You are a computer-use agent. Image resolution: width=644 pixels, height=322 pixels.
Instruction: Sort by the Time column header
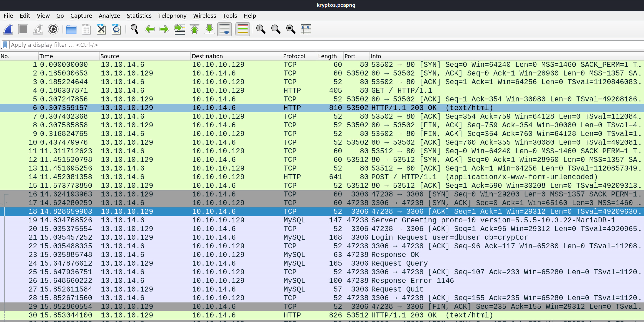pos(69,56)
